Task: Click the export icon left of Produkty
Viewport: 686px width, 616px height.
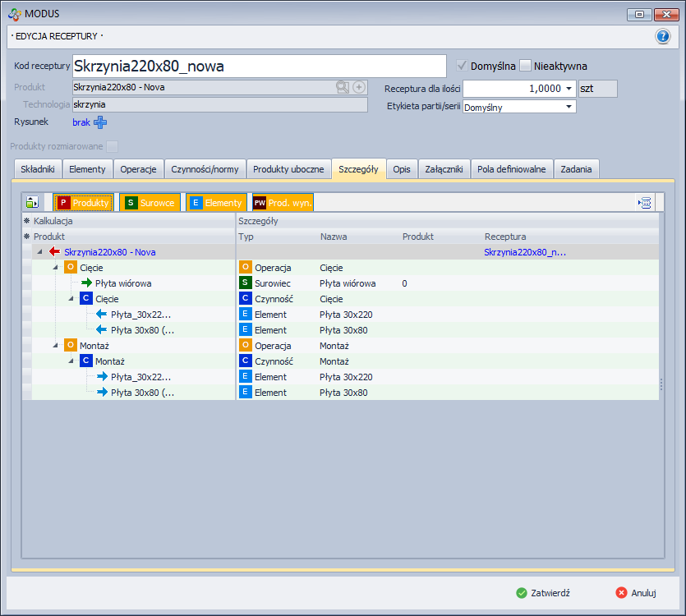Action: coord(33,203)
